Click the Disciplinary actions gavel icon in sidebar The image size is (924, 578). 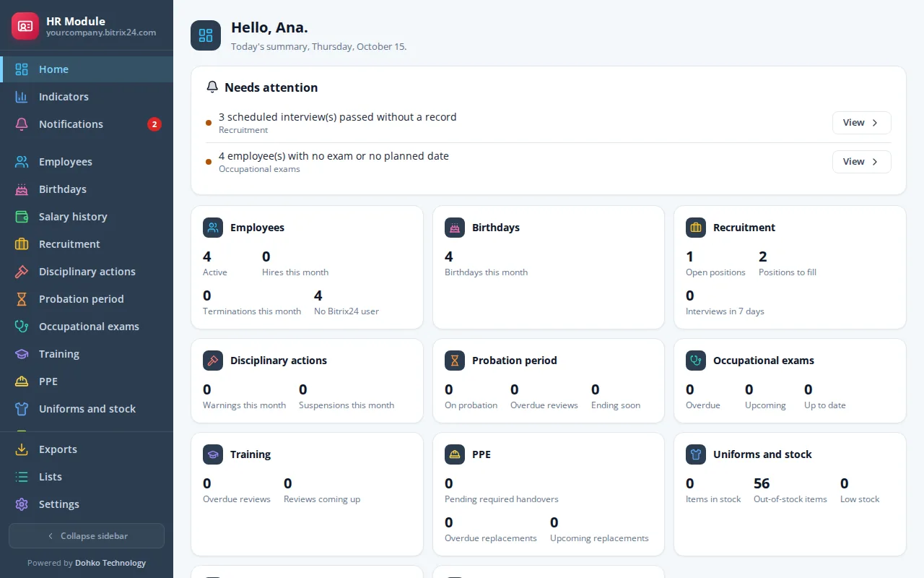(x=22, y=272)
